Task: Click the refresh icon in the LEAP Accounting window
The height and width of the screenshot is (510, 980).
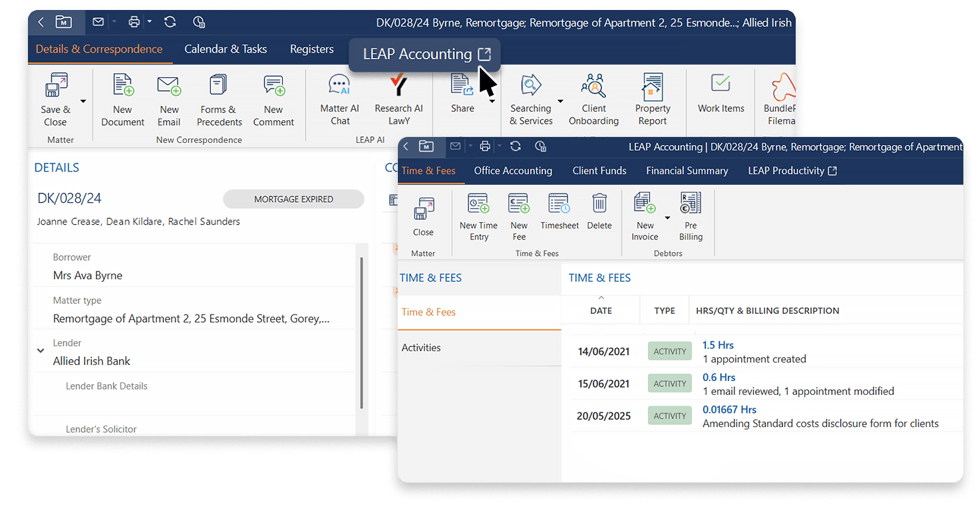Action: pos(515,146)
